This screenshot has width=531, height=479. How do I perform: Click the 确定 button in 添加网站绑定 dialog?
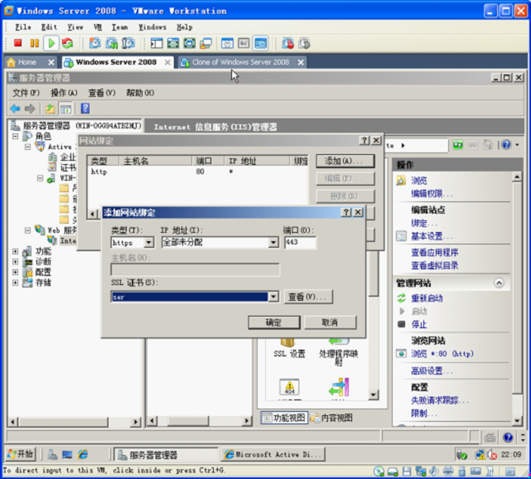pos(274,322)
